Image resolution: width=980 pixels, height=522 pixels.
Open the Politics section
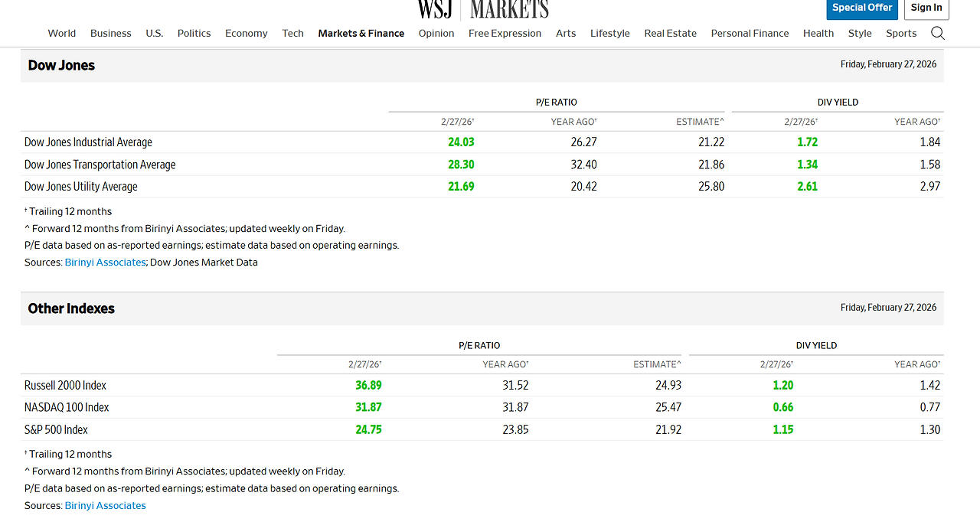click(x=194, y=33)
